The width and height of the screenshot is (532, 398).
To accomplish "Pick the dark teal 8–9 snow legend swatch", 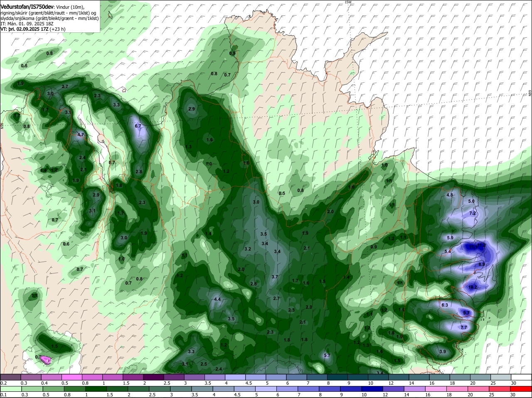I will click(x=337, y=376).
